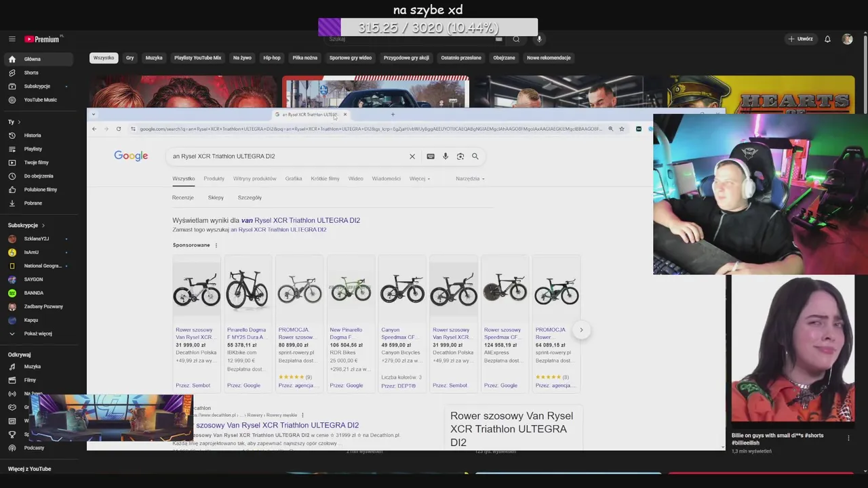Open Pobrane downloads in sidebar
This screenshot has height=488, width=868.
pos(39,203)
